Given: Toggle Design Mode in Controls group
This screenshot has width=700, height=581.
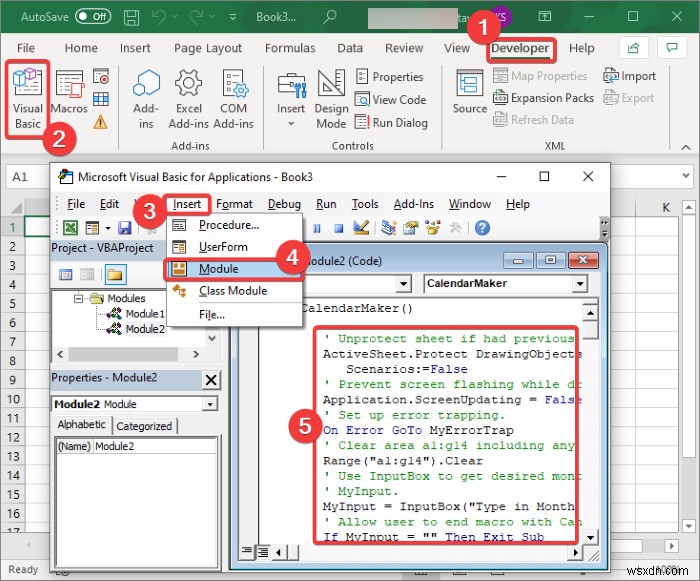Looking at the screenshot, I should click(x=331, y=99).
